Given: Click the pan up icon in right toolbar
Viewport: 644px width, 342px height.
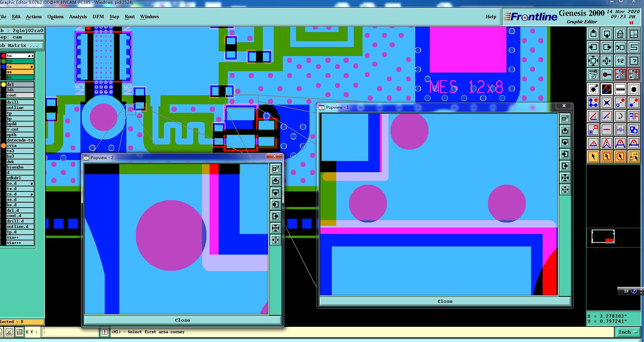Looking at the screenshot, I should (593, 34).
